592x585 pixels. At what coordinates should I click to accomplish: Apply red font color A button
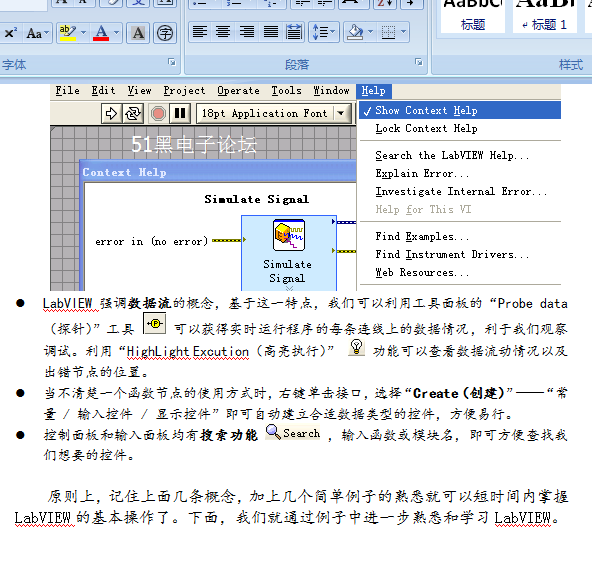click(x=101, y=33)
